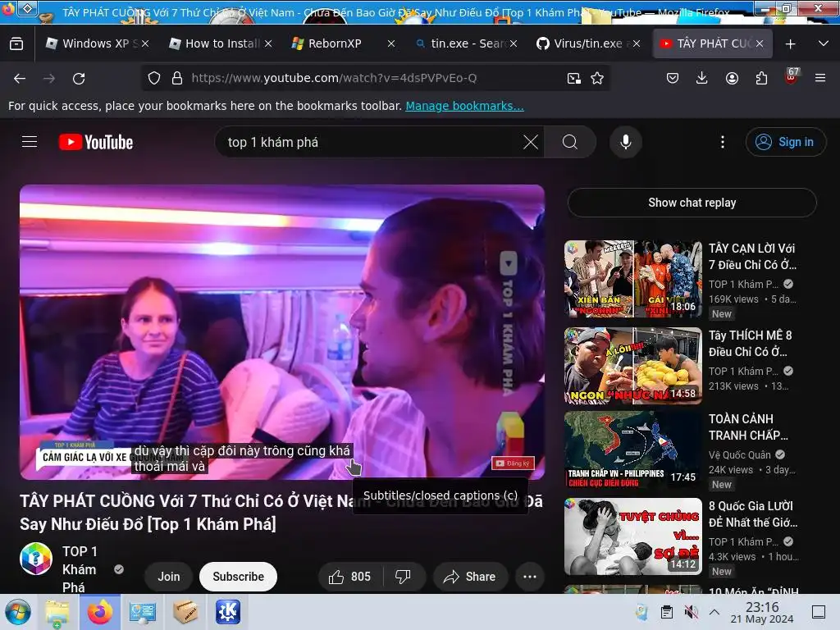Switch to Firefox taskbar button
840x630 pixels.
[100, 612]
